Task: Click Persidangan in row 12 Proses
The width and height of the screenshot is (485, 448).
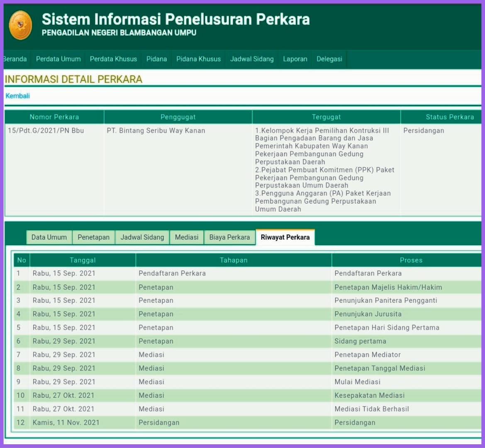Action: point(355,423)
